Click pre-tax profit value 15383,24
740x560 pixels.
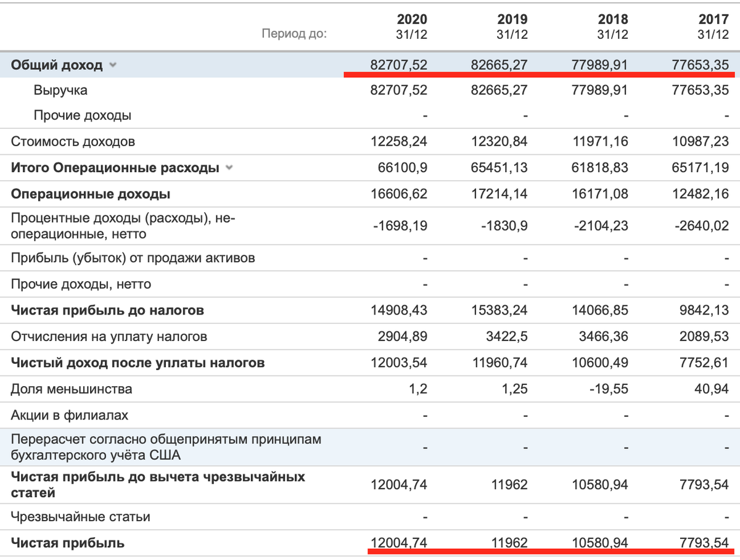[x=499, y=310]
